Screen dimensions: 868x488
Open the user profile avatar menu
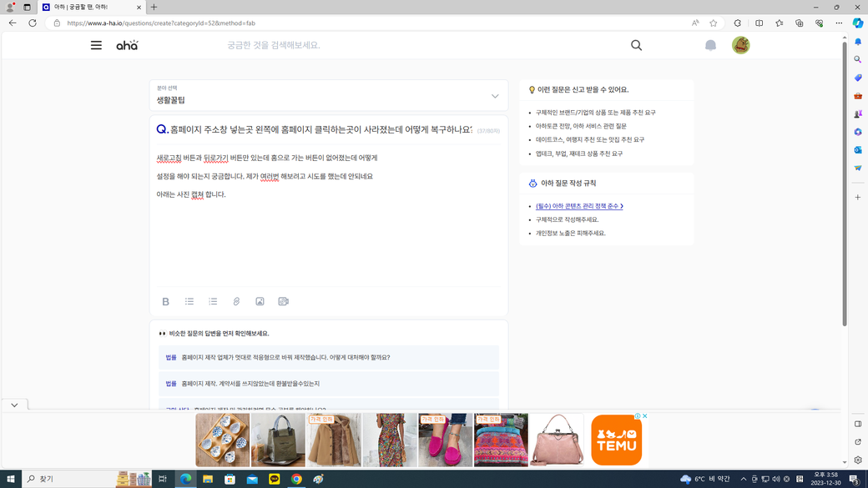coord(740,45)
